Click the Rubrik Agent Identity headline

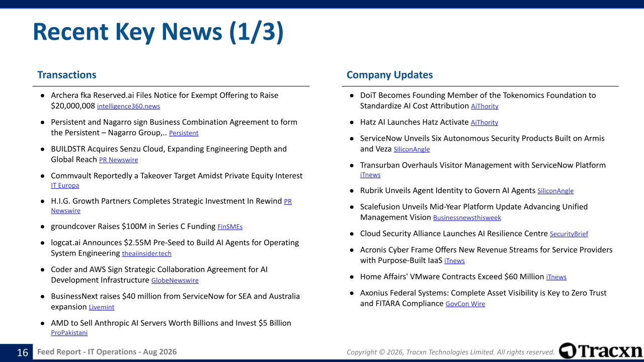point(448,191)
